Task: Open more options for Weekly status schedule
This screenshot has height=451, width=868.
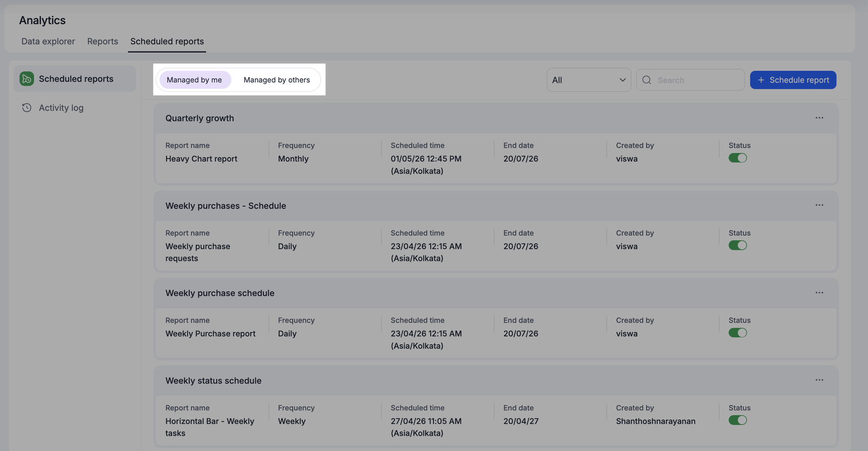Action: (x=819, y=380)
